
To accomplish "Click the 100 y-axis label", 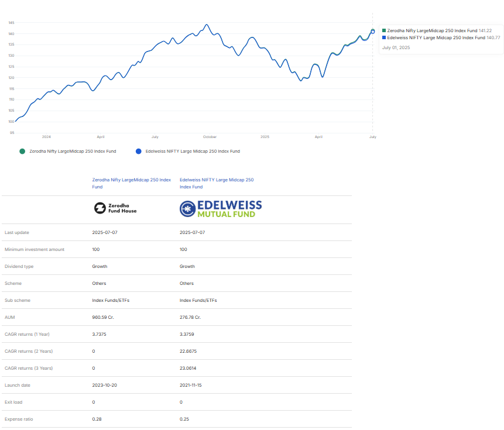I will pyautogui.click(x=11, y=122).
